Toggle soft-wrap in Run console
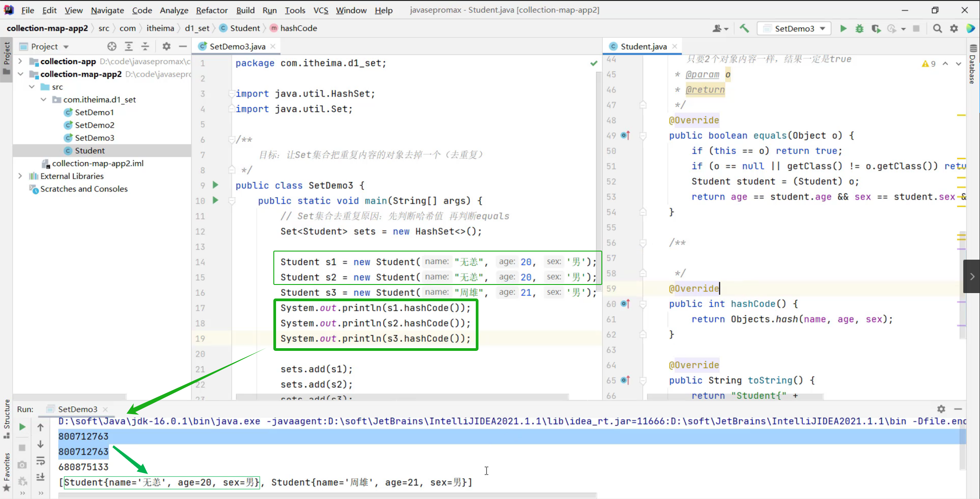 click(x=40, y=461)
